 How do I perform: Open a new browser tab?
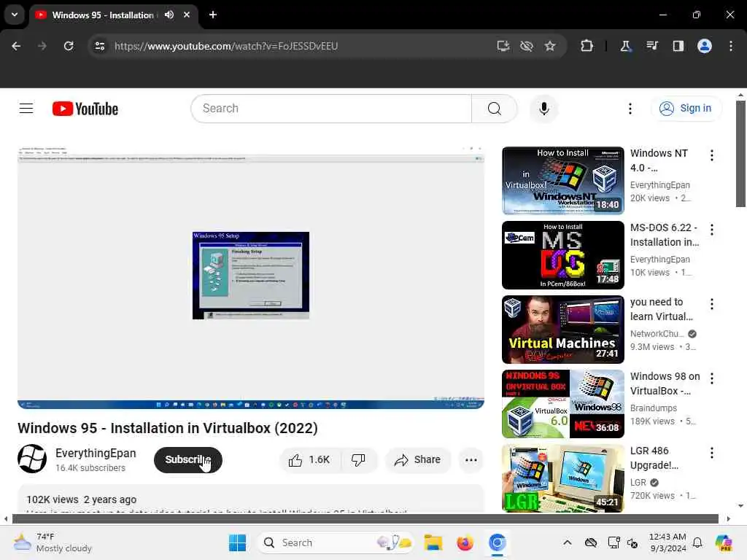point(213,15)
